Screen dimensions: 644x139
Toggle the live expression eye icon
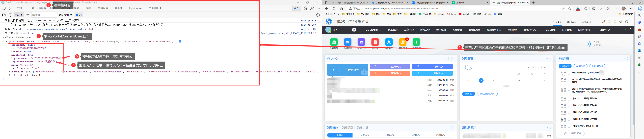tap(28, 15)
